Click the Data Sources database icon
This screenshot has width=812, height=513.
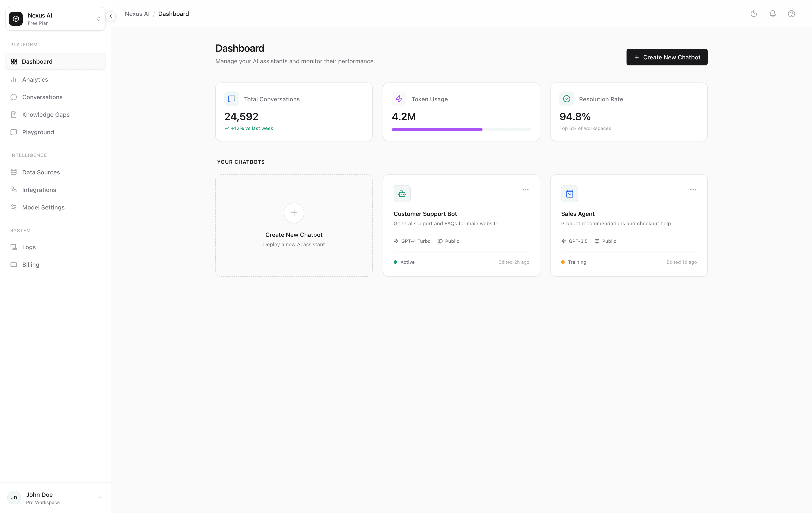click(x=14, y=172)
